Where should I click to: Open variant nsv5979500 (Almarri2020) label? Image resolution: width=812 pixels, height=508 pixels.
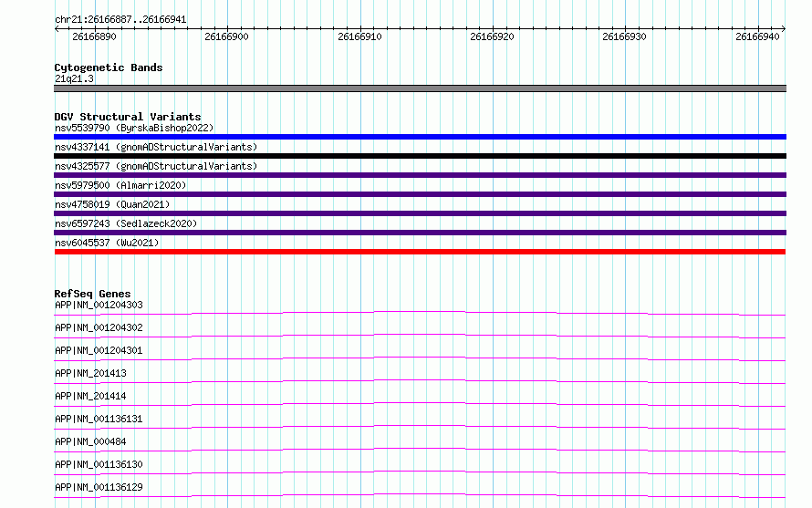(120, 185)
